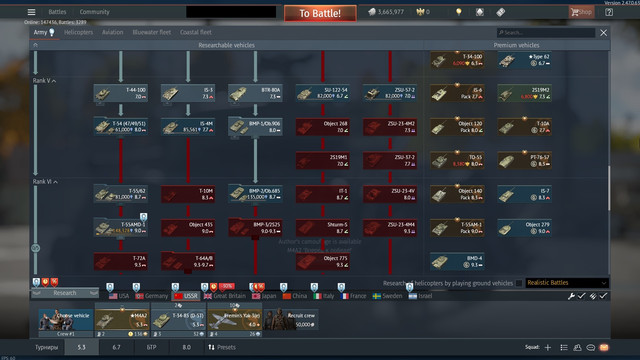Image resolution: width=640 pixels, height=360 pixels.
Task: Click the To Battle! button
Action: point(320,13)
